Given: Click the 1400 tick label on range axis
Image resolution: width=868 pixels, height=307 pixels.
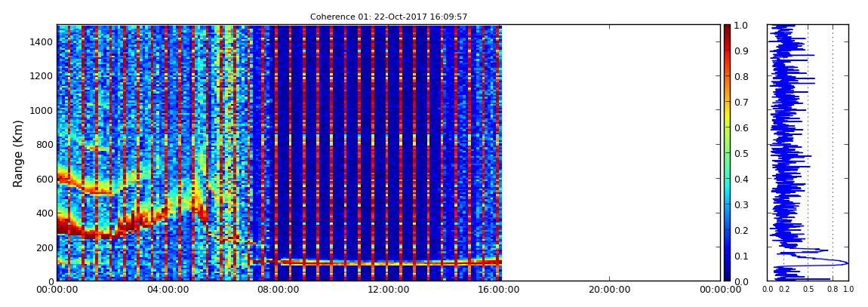Looking at the screenshot, I should click(x=42, y=41).
